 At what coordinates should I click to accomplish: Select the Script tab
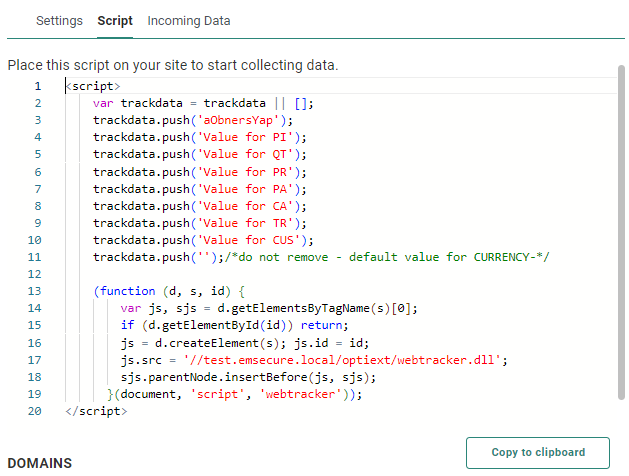(x=115, y=20)
